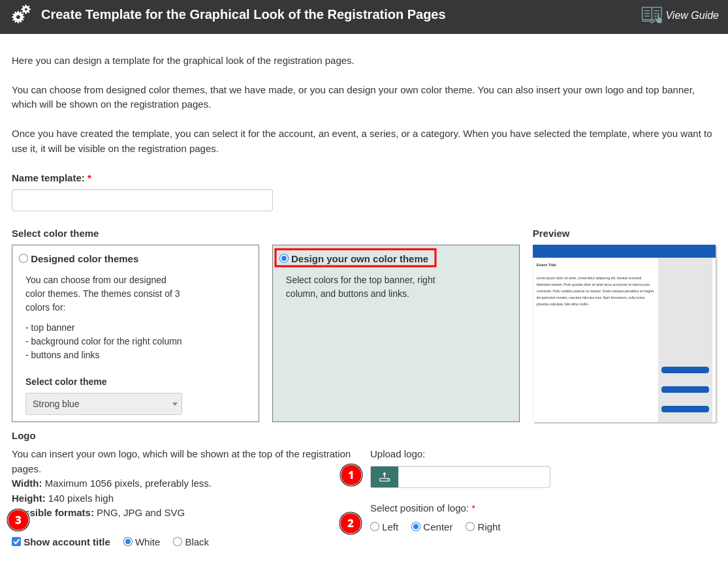The width and height of the screenshot is (728, 567).
Task: Open the View Guide book icon
Action: click(x=652, y=15)
